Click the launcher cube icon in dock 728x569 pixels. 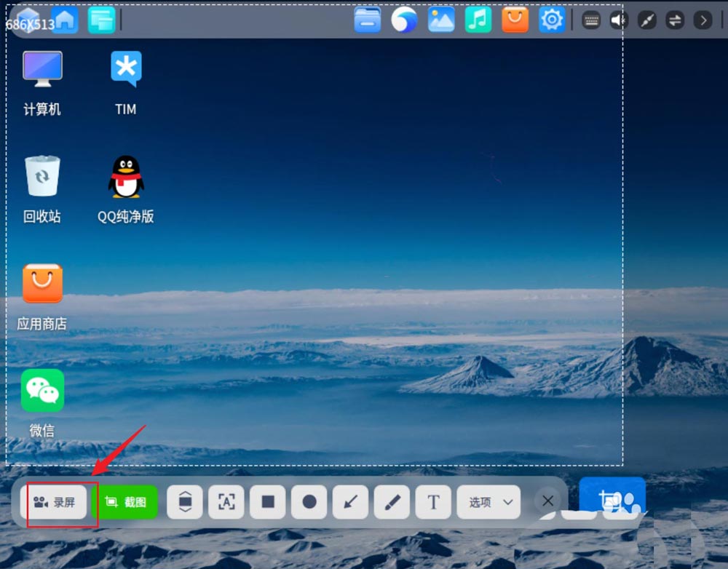pyautogui.click(x=29, y=20)
